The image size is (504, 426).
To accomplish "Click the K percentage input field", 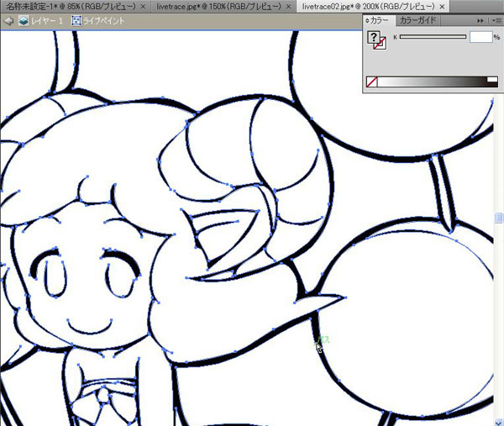I will tap(480, 37).
